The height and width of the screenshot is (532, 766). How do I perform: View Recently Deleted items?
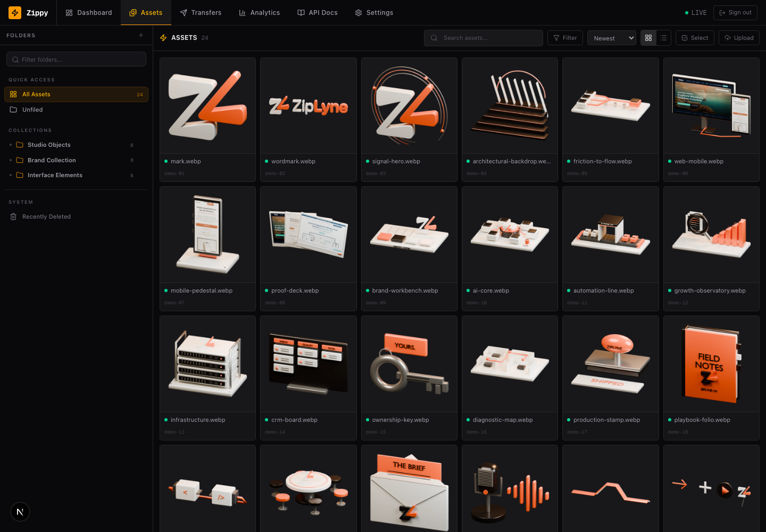coord(76,217)
